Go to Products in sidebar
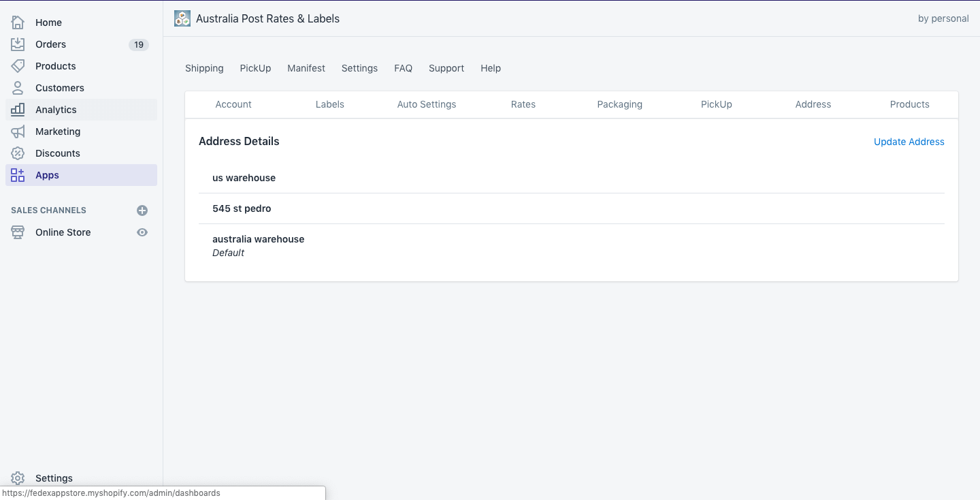 55,66
